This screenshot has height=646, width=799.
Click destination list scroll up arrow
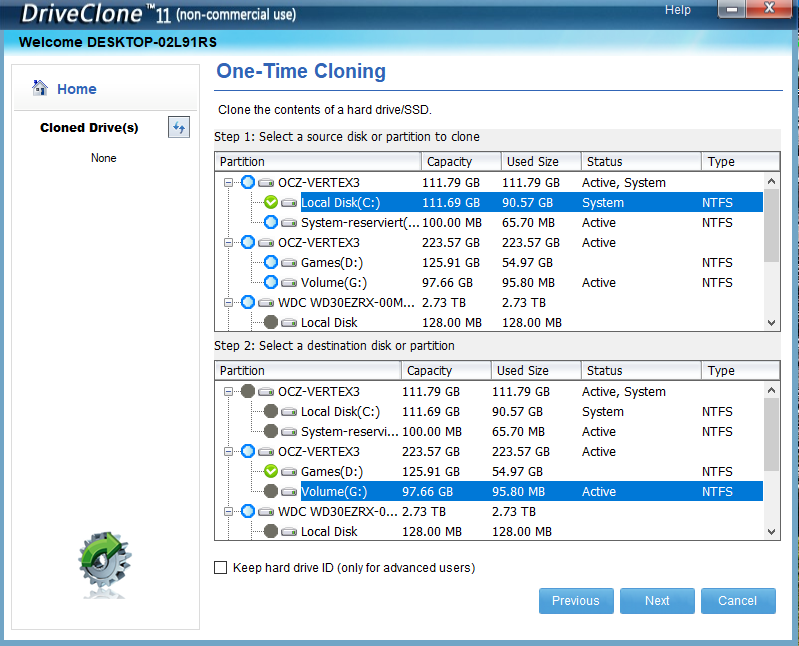click(771, 390)
